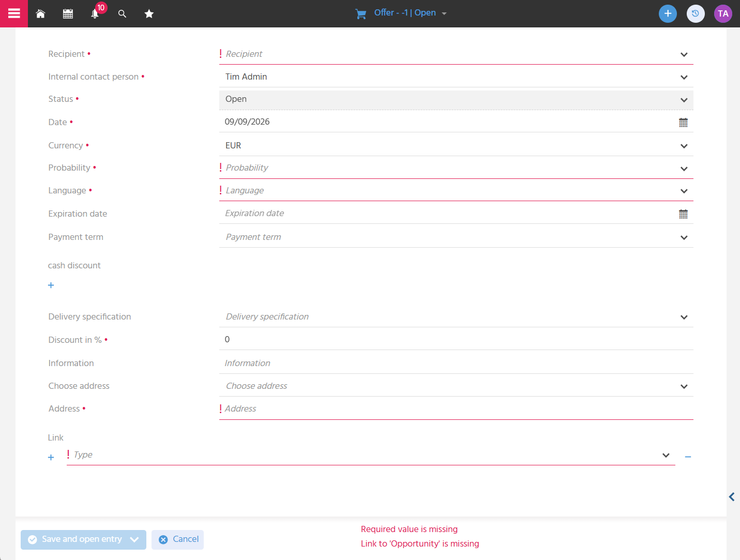
Task: Click the Cancel button
Action: pos(177,540)
